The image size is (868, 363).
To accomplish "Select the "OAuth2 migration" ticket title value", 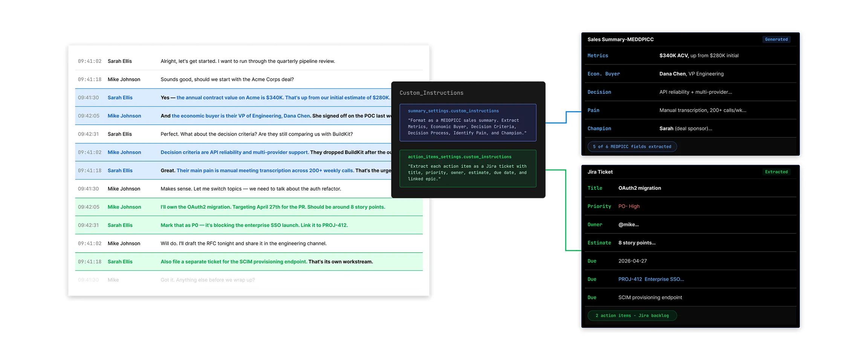I will (639, 188).
